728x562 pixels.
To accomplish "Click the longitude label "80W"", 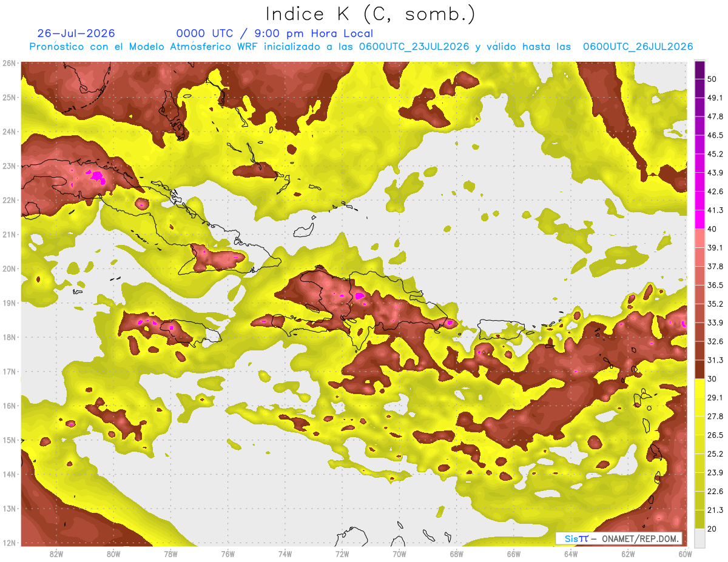I will pyautogui.click(x=113, y=554).
